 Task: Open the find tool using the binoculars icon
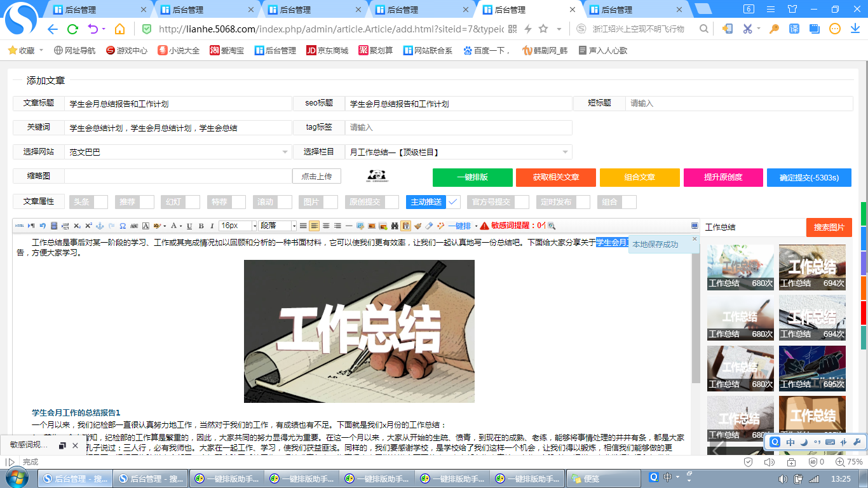pyautogui.click(x=395, y=226)
